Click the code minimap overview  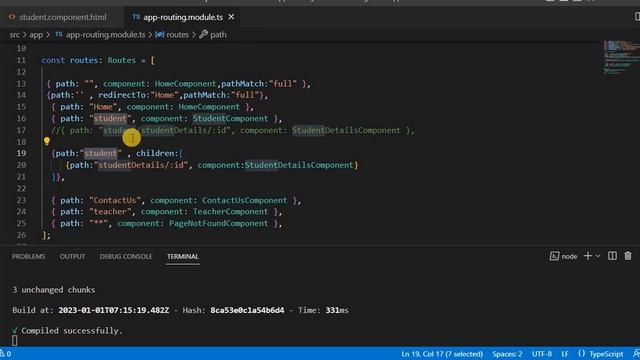point(621,57)
